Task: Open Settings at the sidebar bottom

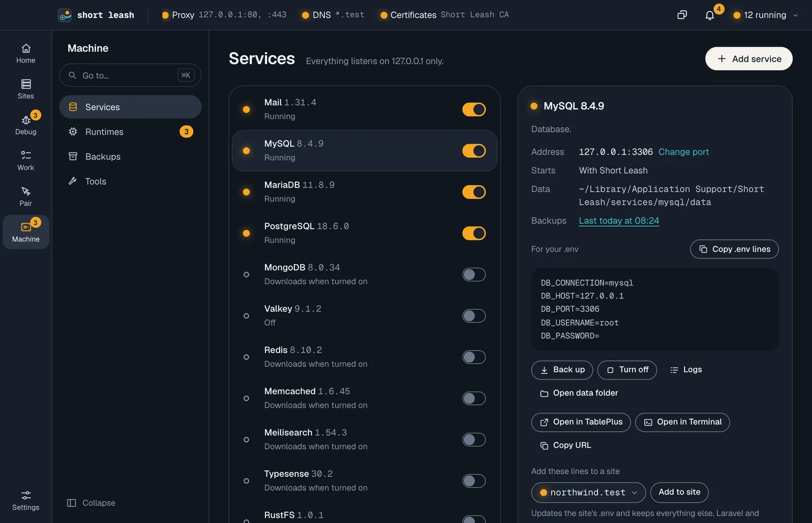Action: [26, 500]
